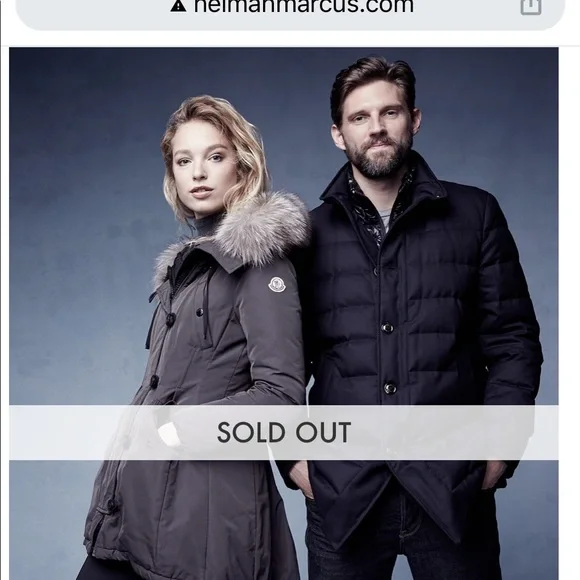Screen dimensions: 580x580
Task: Select the neimanmarcus.com URL text
Action: [x=303, y=6]
